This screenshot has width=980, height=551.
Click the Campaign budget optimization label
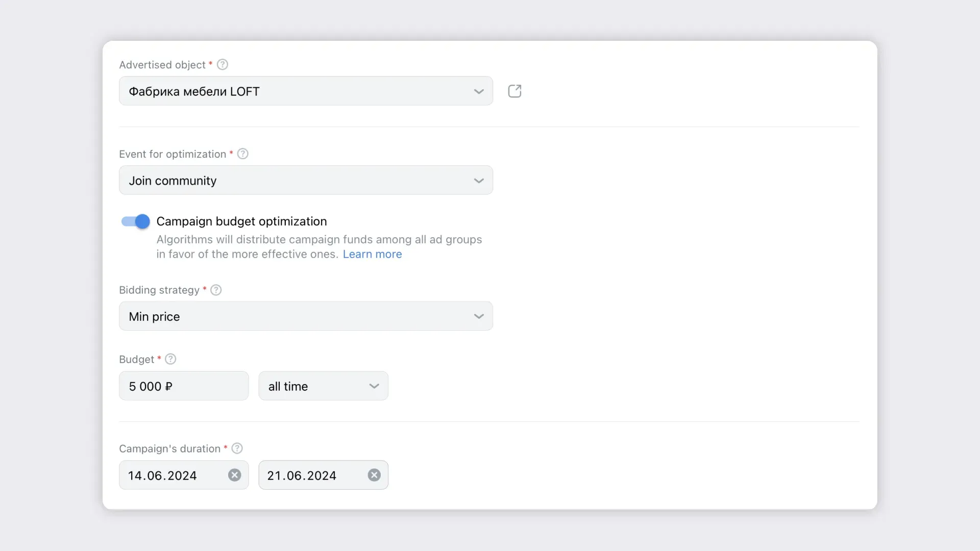pyautogui.click(x=241, y=221)
